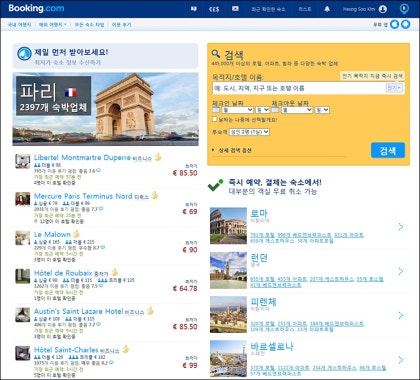Click the map pin icon in header
The height and width of the screenshot is (380, 420).
point(404,9)
